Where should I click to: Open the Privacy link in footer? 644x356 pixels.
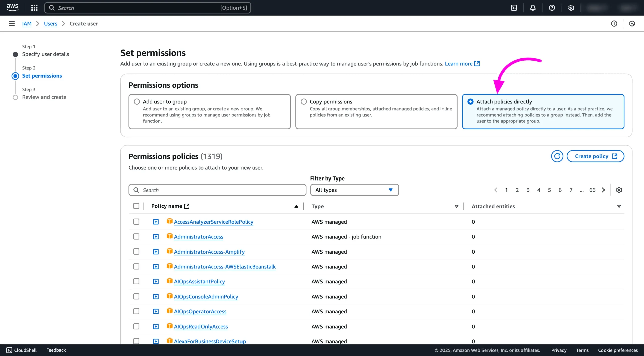pos(559,350)
